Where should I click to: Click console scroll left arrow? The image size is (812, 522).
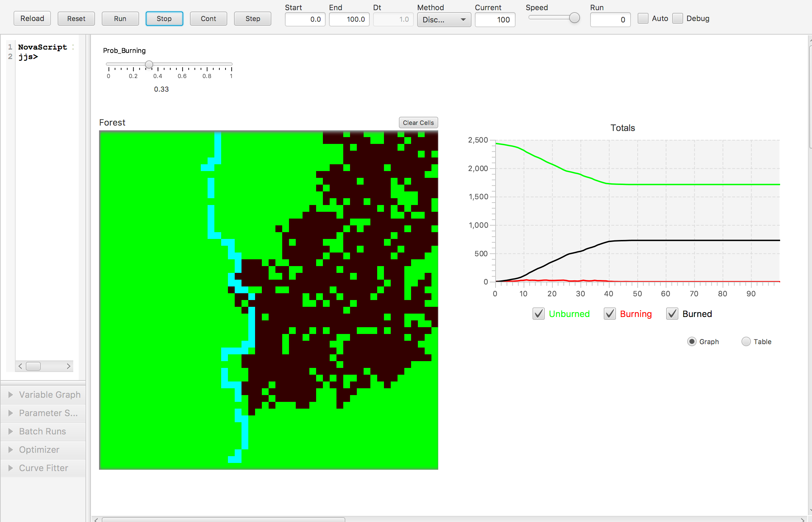(x=20, y=366)
